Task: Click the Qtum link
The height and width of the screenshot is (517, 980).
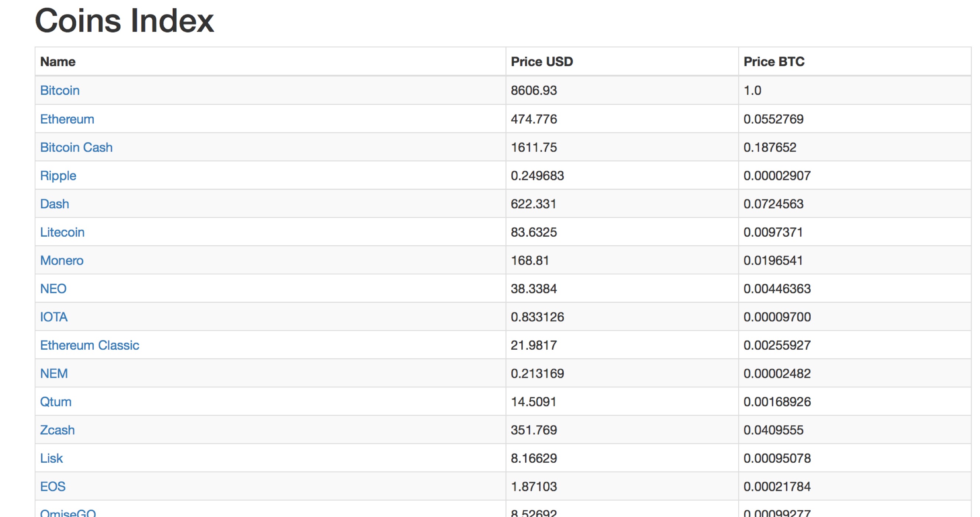Action: pyautogui.click(x=56, y=402)
